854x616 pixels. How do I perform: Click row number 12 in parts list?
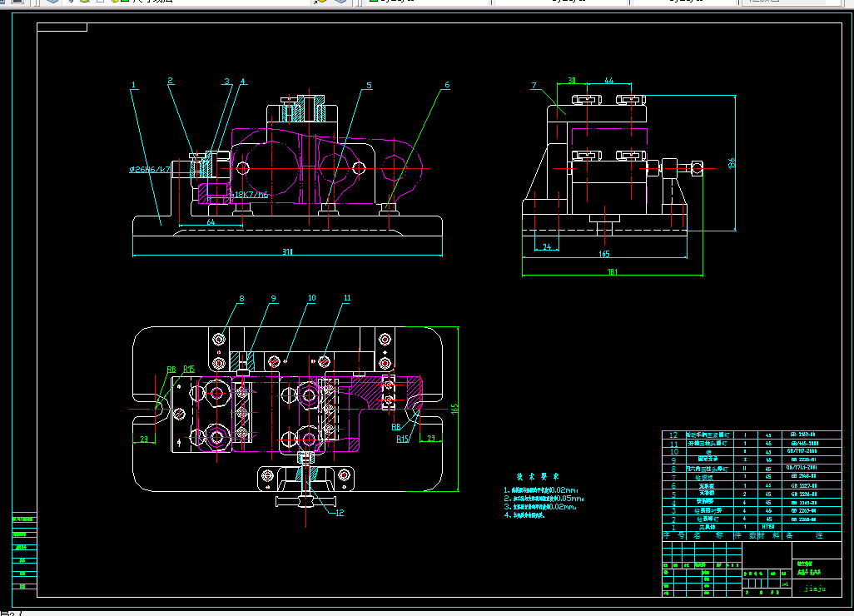coord(673,435)
